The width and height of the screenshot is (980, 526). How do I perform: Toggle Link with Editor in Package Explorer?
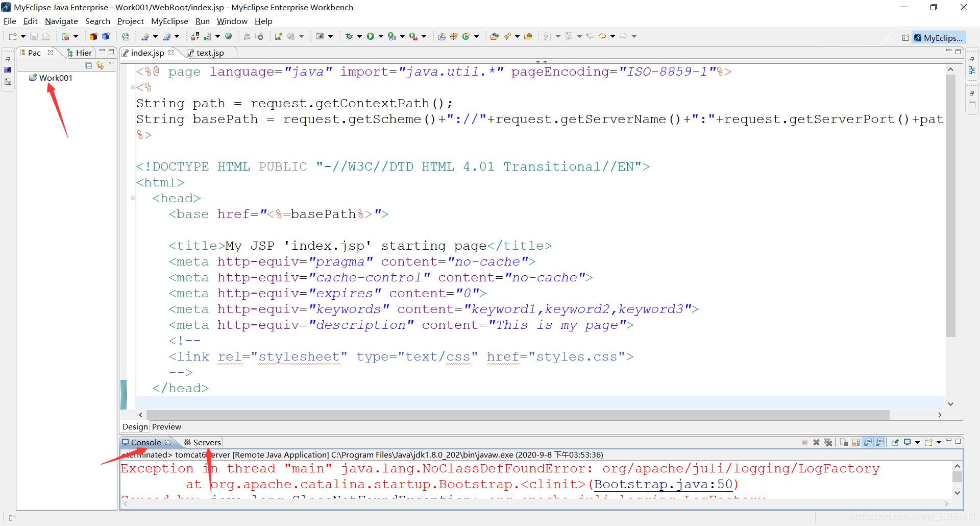(100, 65)
